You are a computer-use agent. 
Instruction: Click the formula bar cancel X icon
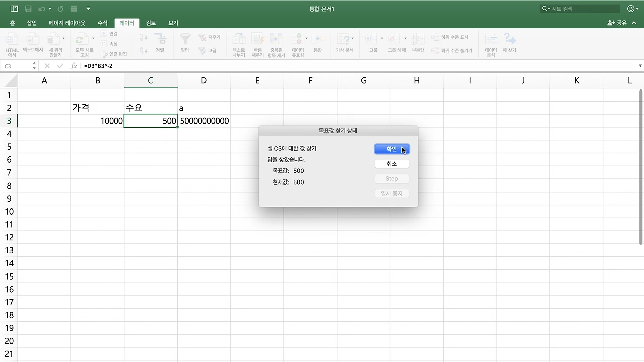click(47, 66)
